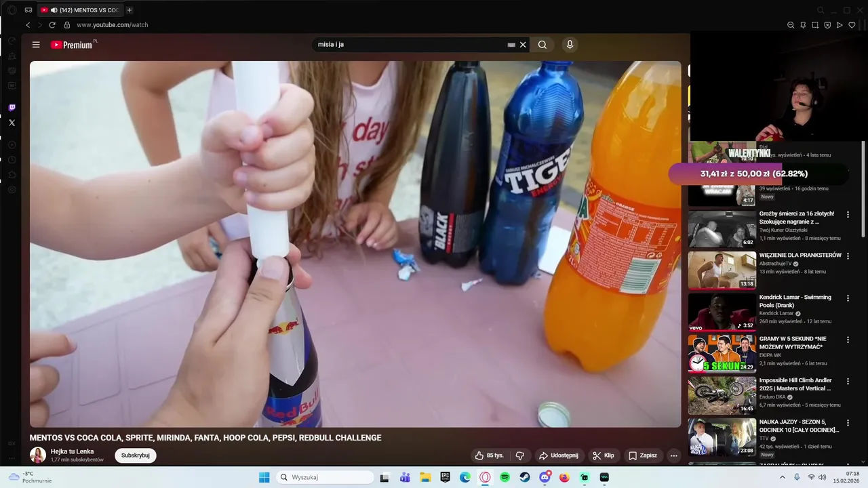Viewport: 868px width, 488px height.
Task: Take snapshot with selection capture icon
Action: 815,25
